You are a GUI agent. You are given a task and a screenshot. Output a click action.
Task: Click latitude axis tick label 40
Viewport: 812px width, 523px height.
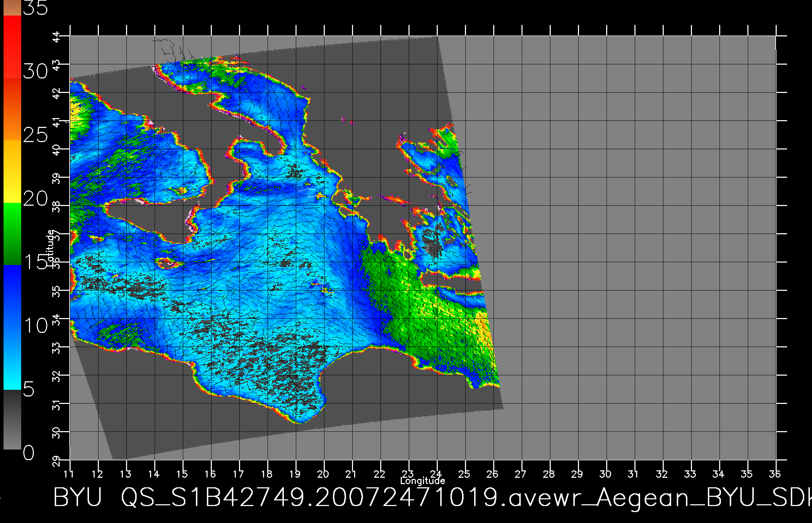(x=57, y=149)
